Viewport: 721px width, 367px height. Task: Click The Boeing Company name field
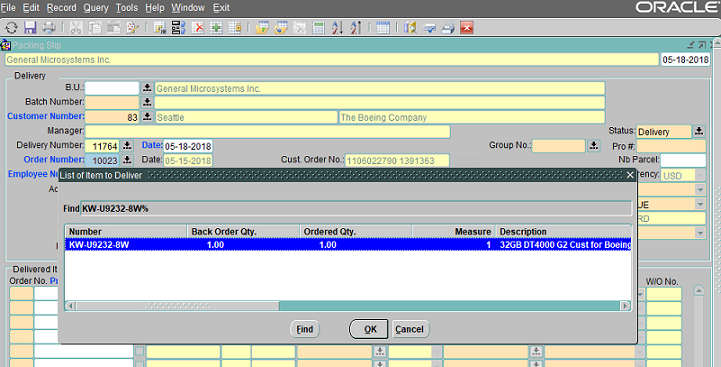(472, 117)
